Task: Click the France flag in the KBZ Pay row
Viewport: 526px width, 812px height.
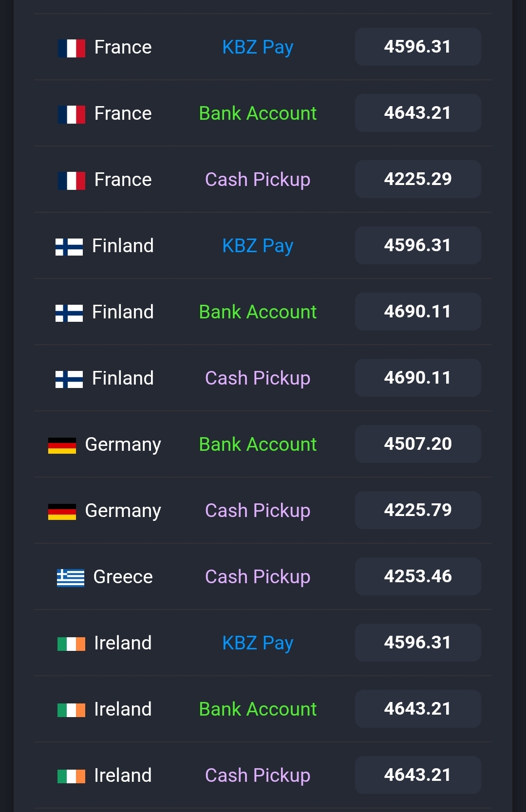Action: point(71,48)
